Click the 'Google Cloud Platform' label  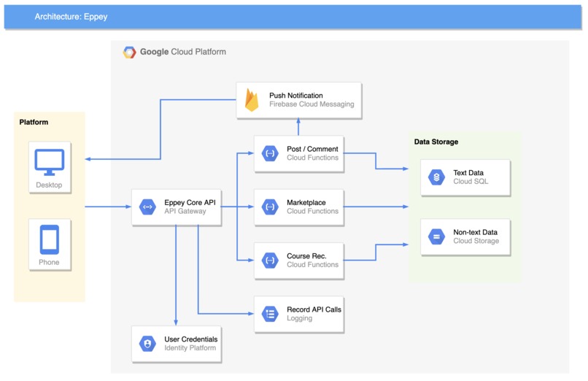click(x=183, y=52)
